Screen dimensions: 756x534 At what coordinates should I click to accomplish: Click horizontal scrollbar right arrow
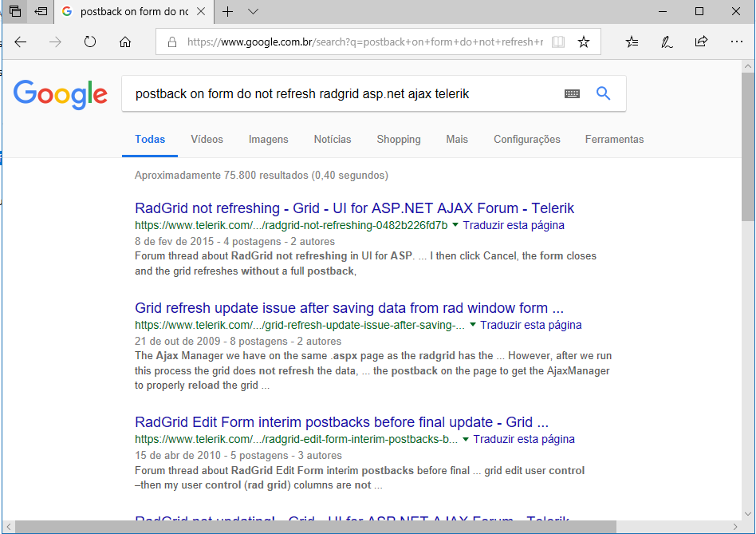click(735, 526)
